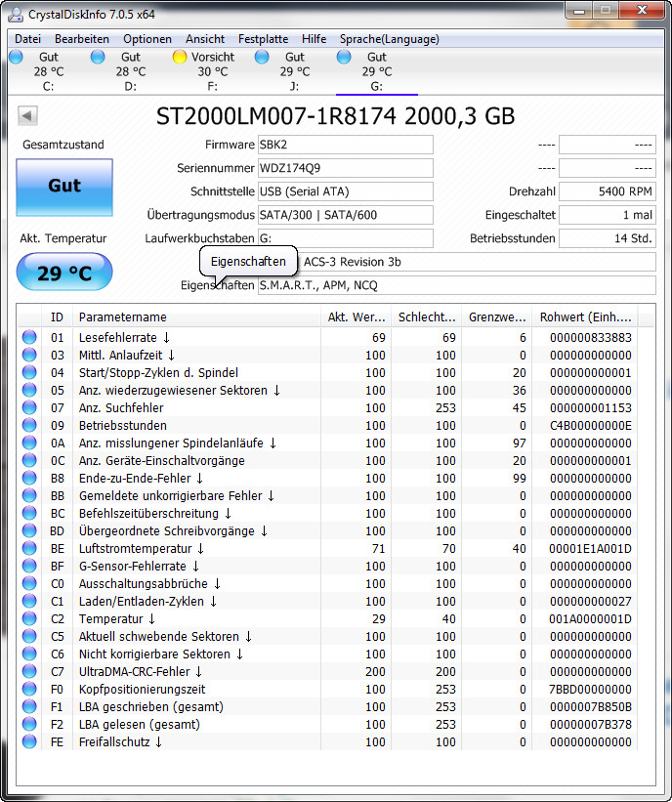The height and width of the screenshot is (802, 672).
Task: Click the Grenzwert column header
Action: 497,317
